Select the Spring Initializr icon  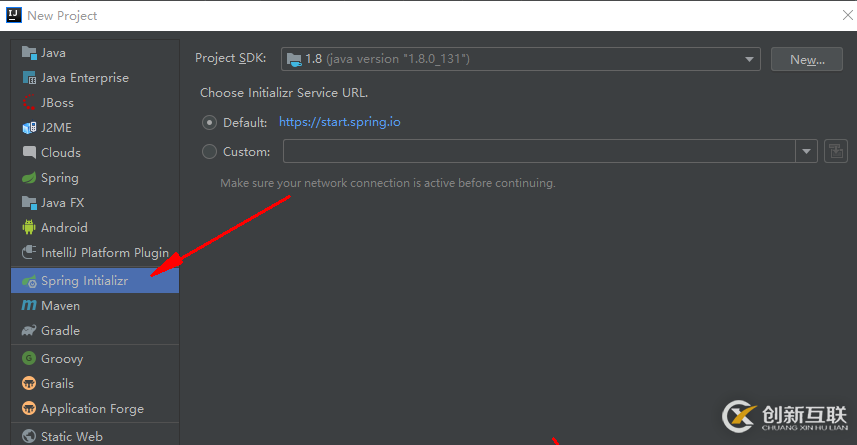pyautogui.click(x=29, y=281)
